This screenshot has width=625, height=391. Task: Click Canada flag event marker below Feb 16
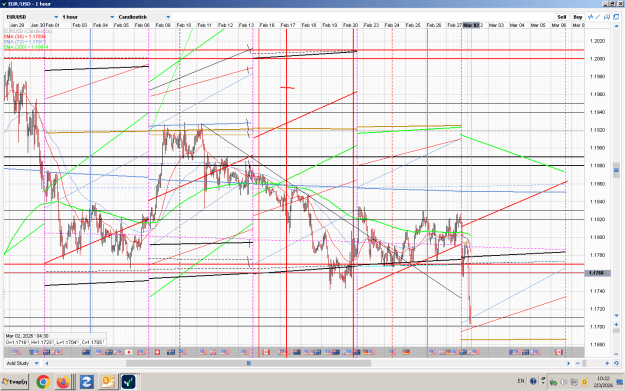pyautogui.click(x=266, y=352)
